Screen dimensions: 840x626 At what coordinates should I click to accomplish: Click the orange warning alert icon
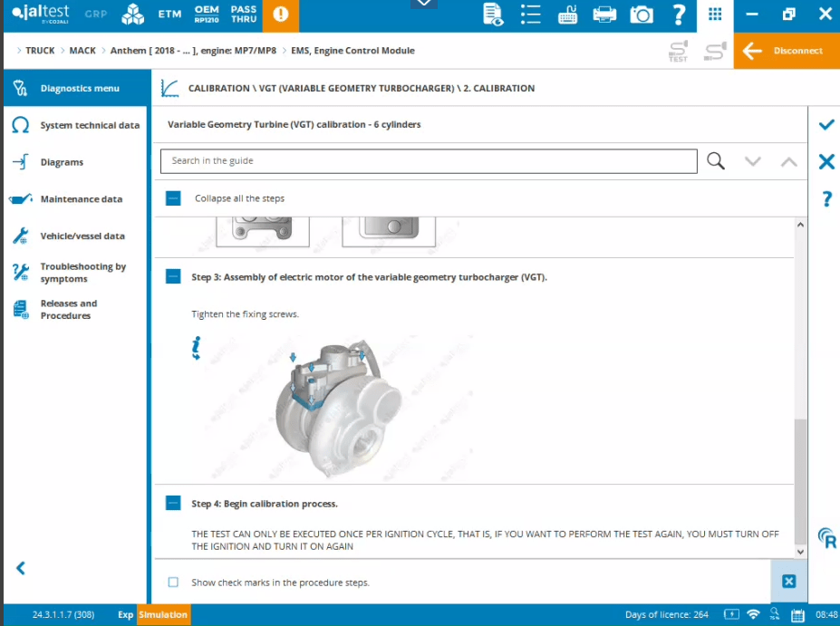[280, 14]
